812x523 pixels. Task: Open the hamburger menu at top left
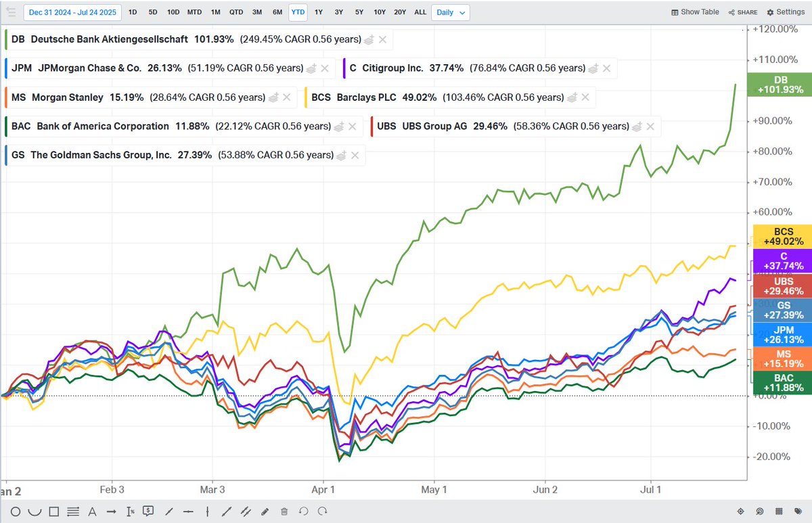[11, 12]
